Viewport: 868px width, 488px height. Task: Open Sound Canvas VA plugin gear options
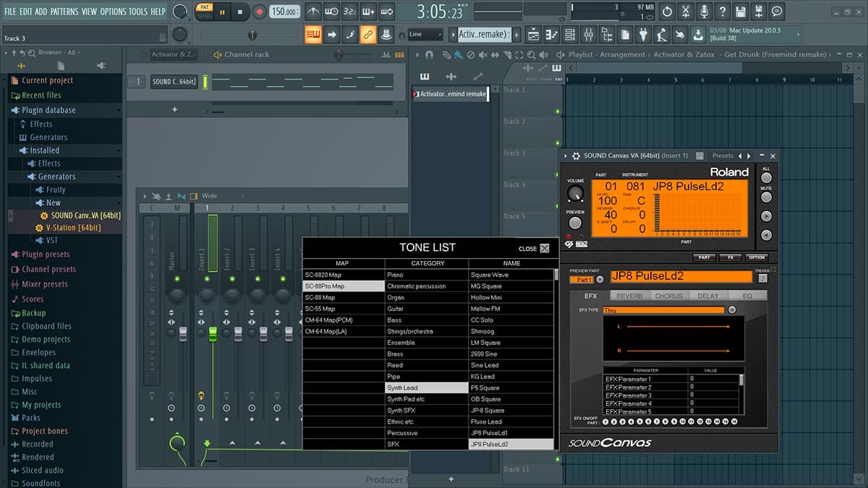tap(576, 155)
